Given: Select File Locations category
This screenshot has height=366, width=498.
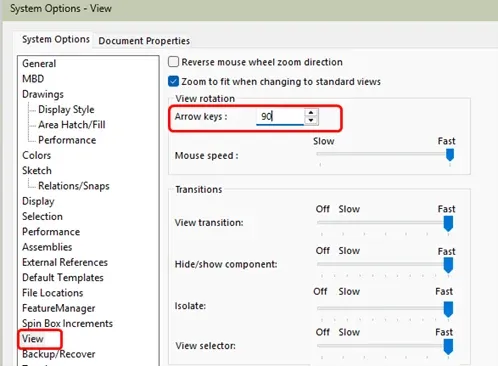Looking at the screenshot, I should click(x=52, y=293).
